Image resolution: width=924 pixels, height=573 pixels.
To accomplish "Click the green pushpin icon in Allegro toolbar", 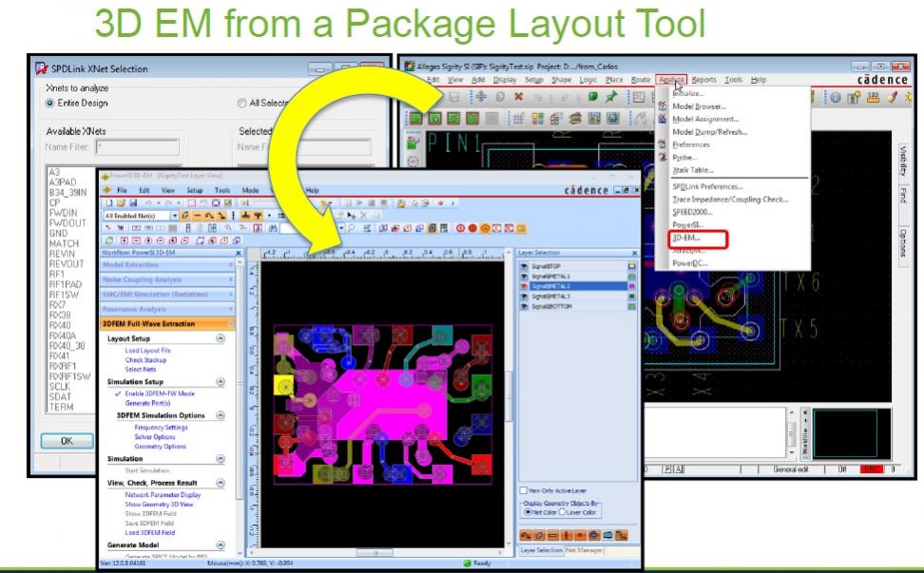I will click(611, 97).
